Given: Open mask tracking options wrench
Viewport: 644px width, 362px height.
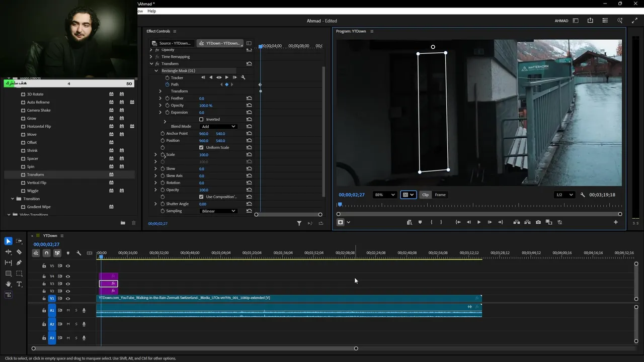Looking at the screenshot, I should coord(243,77).
